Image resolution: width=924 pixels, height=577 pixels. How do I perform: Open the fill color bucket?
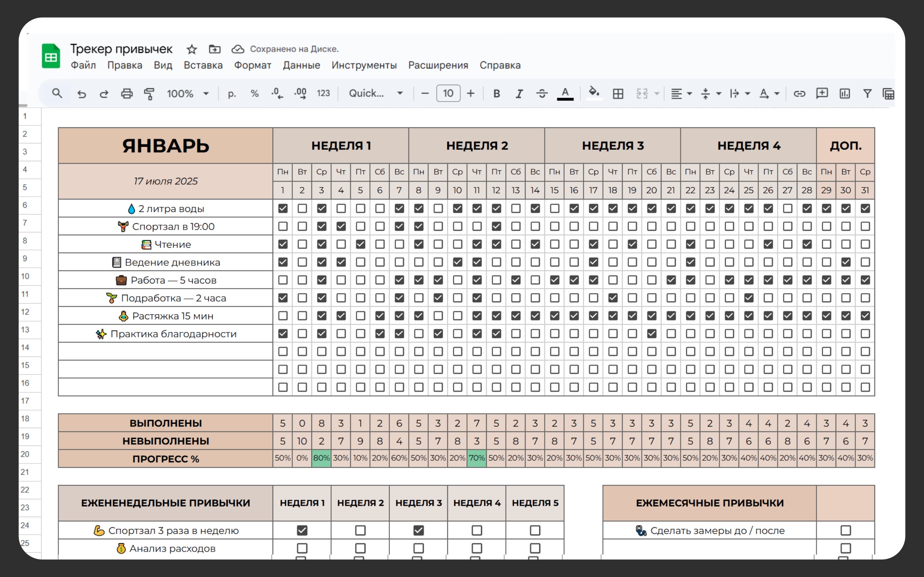click(x=594, y=93)
